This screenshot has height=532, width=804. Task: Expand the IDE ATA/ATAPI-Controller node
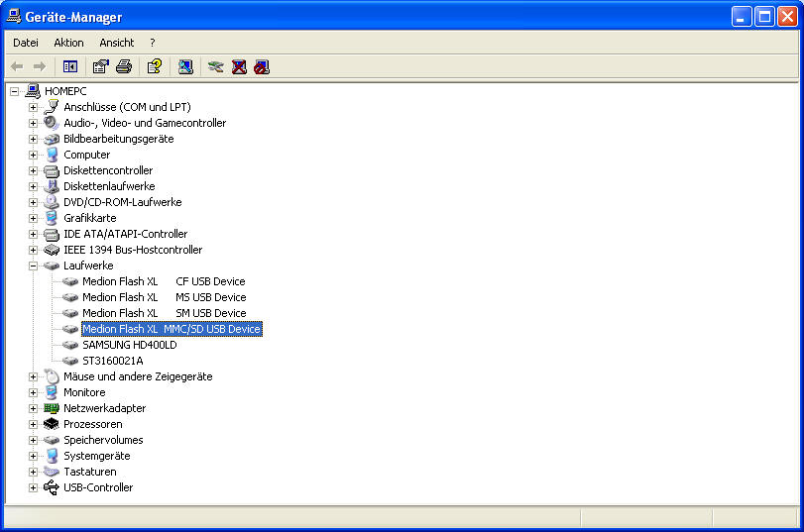[x=34, y=234]
